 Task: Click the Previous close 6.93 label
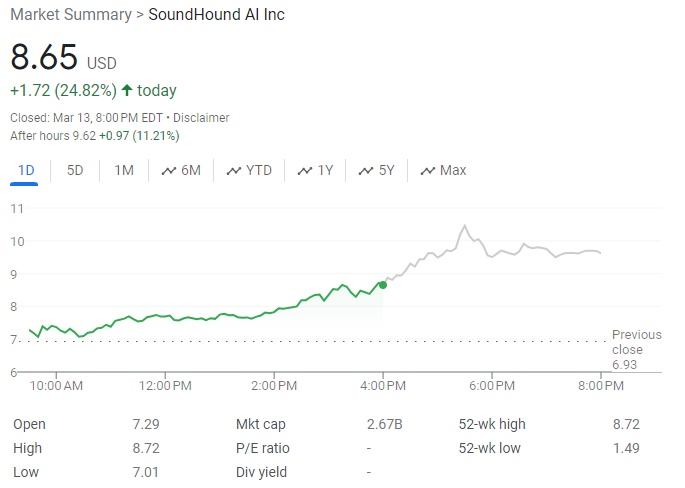[636, 350]
